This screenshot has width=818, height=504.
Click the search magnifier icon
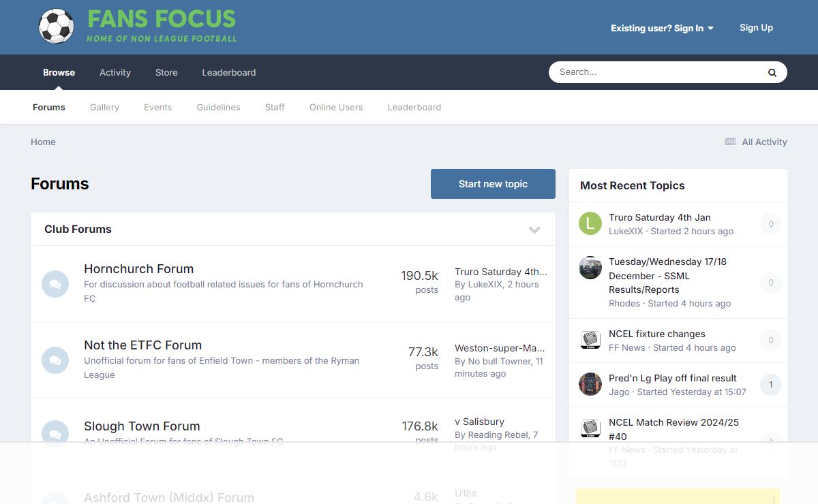coord(772,72)
